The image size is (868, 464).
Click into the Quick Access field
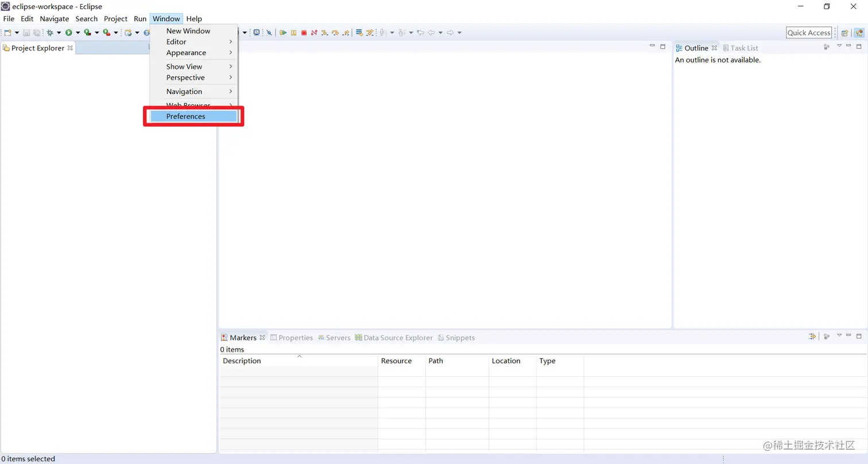click(809, 33)
